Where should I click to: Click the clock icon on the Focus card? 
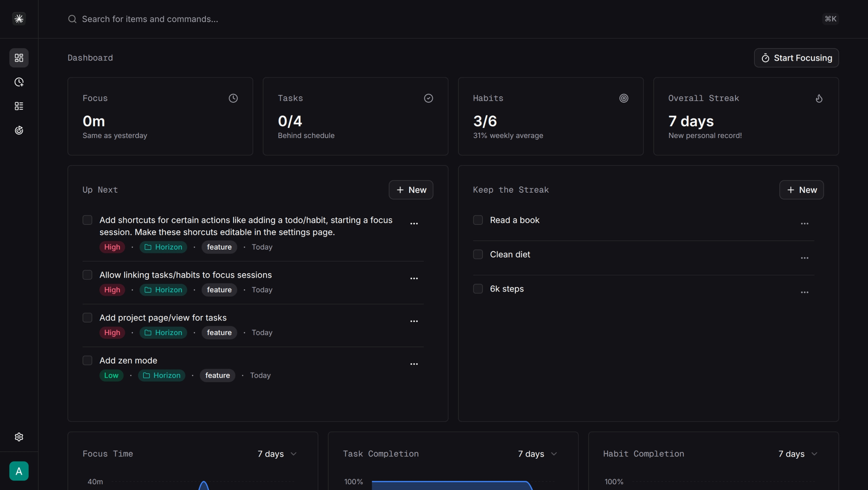233,98
